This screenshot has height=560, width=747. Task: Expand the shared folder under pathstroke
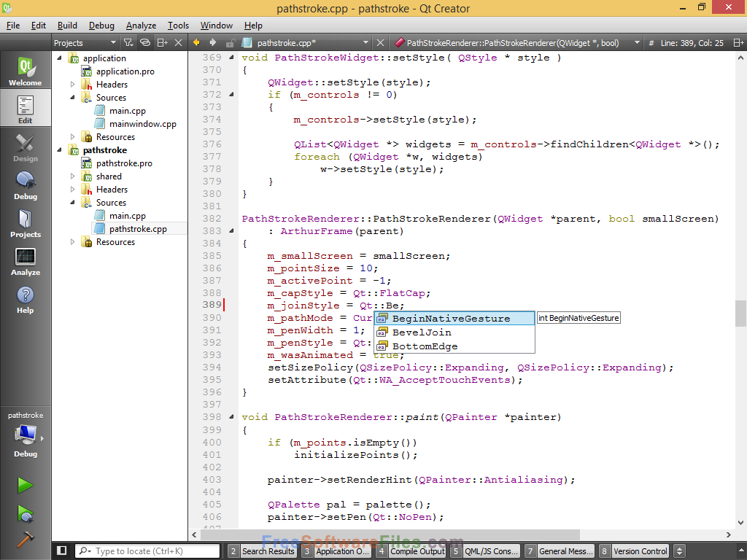tap(72, 176)
